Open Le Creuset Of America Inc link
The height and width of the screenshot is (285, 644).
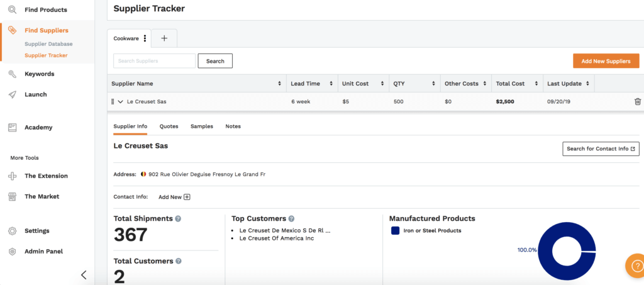click(277, 238)
